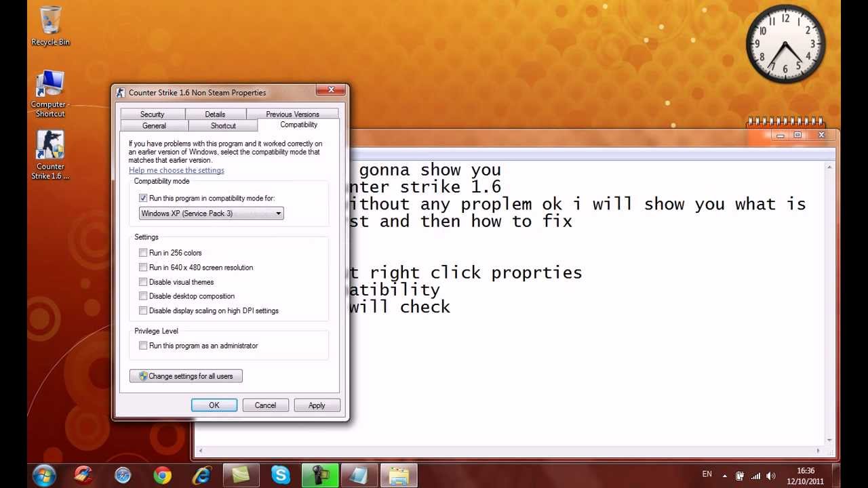Close the Properties dialog

pyautogui.click(x=332, y=90)
